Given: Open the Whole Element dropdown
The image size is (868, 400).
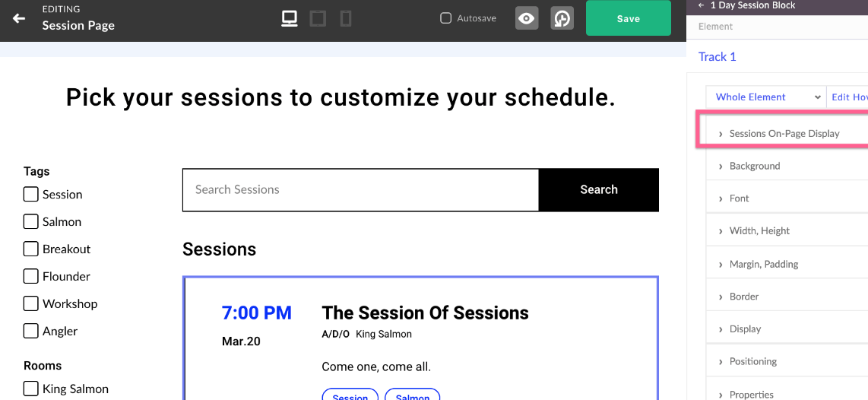Looking at the screenshot, I should [766, 97].
